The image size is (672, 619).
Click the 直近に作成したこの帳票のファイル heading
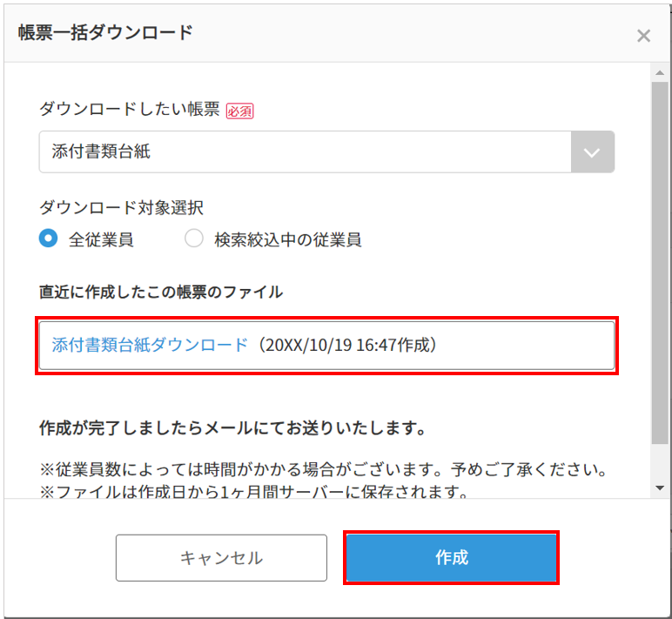pos(161,292)
